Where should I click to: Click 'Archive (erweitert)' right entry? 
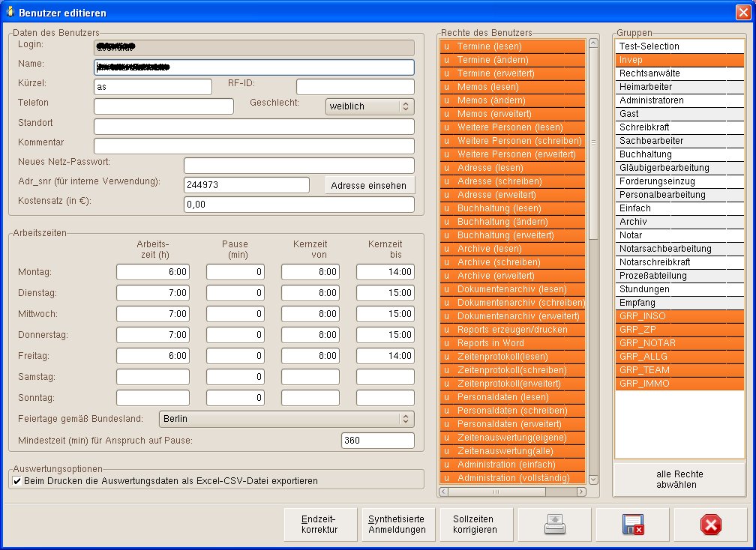512,276
